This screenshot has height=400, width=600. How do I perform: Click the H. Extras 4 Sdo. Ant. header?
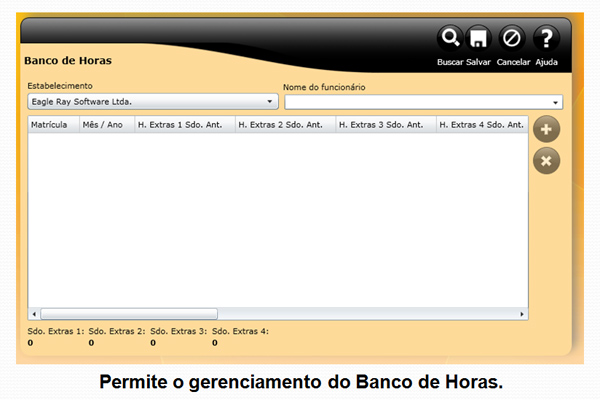pyautogui.click(x=482, y=125)
